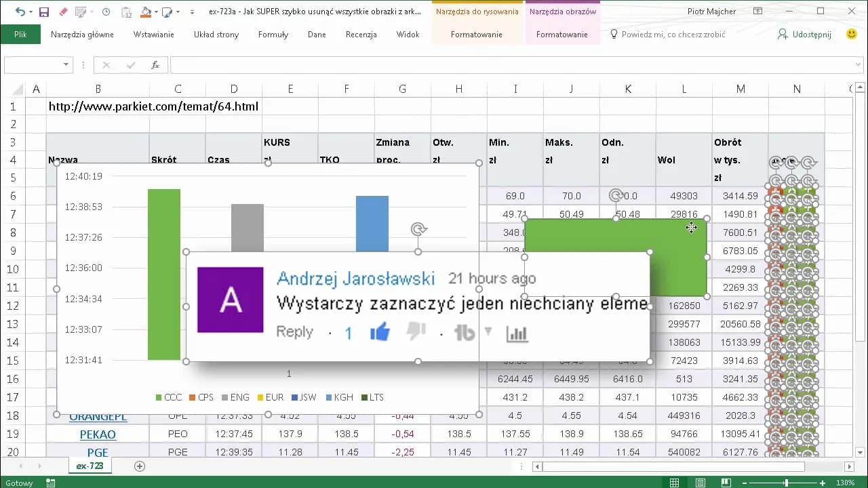Click the Save icon in Quick Access Toolbar
The image size is (868, 488).
tap(43, 12)
